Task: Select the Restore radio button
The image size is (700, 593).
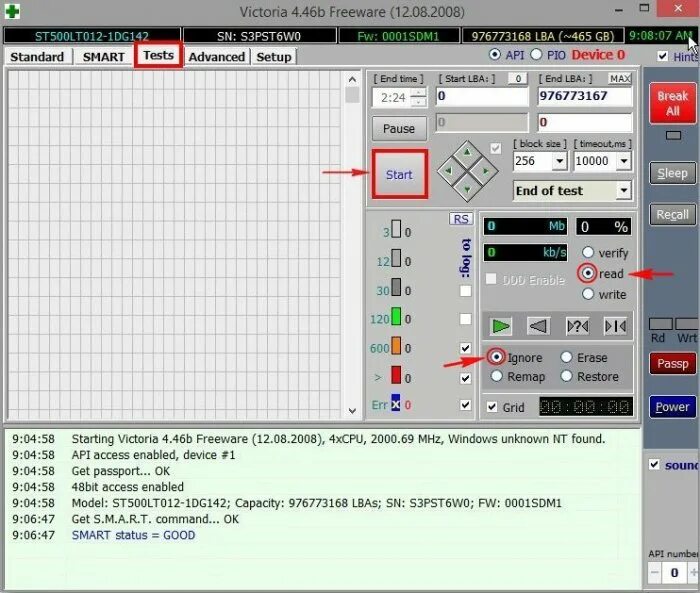Action: pyautogui.click(x=567, y=376)
